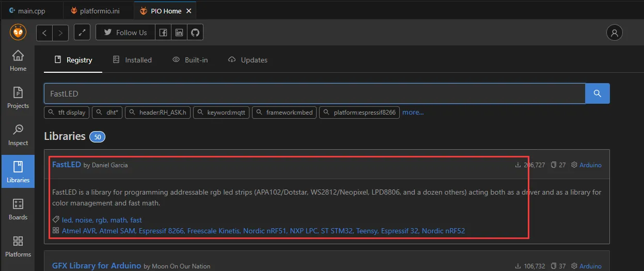
Task: Click the FastLED examples count 27
Action: 558,165
